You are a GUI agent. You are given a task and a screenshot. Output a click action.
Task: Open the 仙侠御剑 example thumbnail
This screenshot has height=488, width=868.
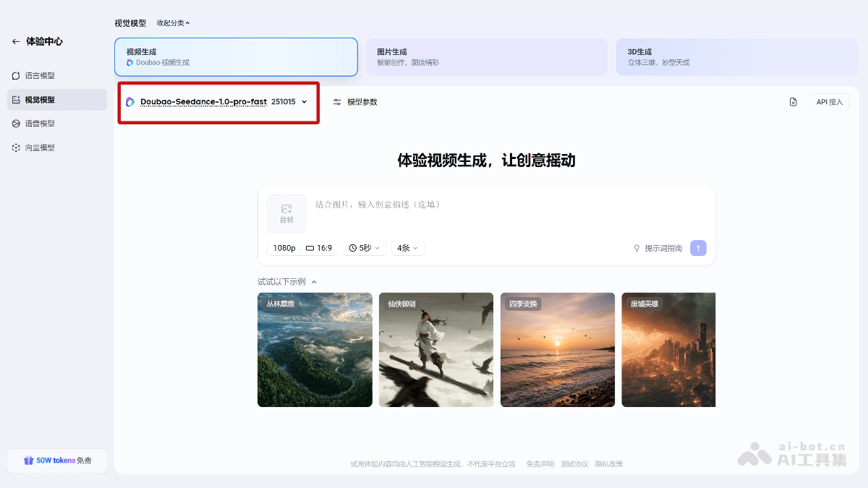coord(435,350)
